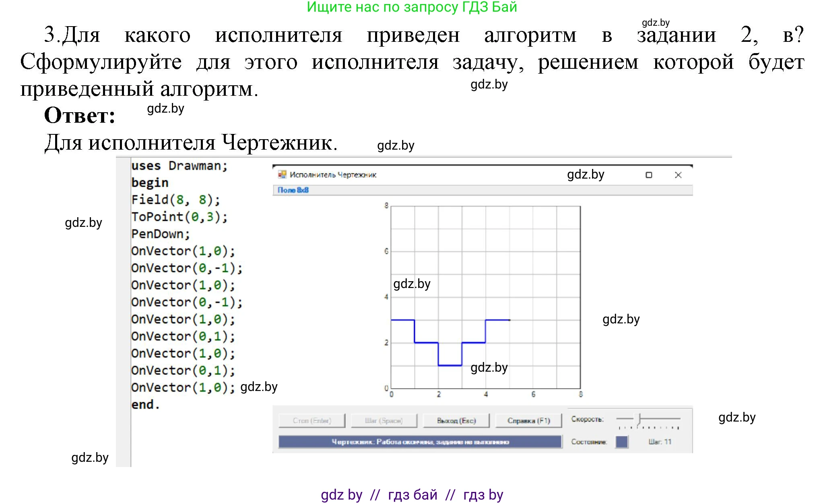
Task: Click the status message Работа окончена bar
Action: (x=420, y=442)
